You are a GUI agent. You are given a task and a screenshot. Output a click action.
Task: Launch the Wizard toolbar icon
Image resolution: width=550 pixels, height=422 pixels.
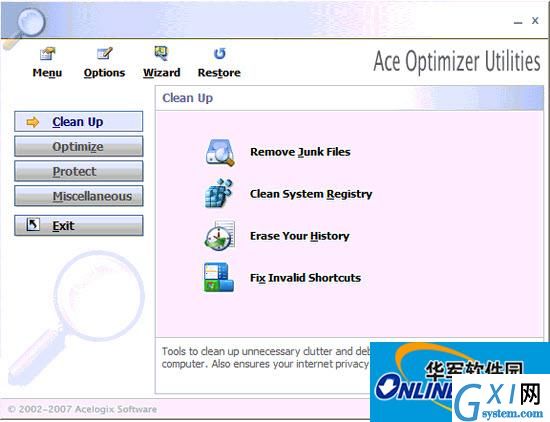(161, 53)
